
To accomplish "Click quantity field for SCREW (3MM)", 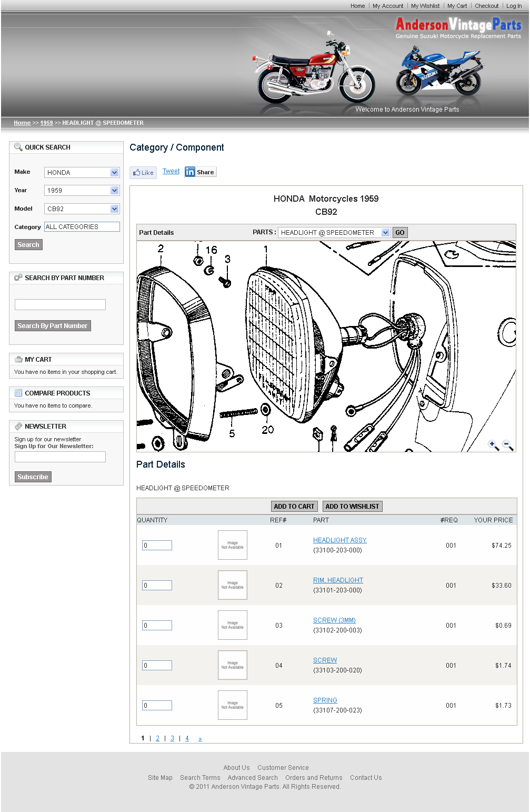I will click(157, 625).
